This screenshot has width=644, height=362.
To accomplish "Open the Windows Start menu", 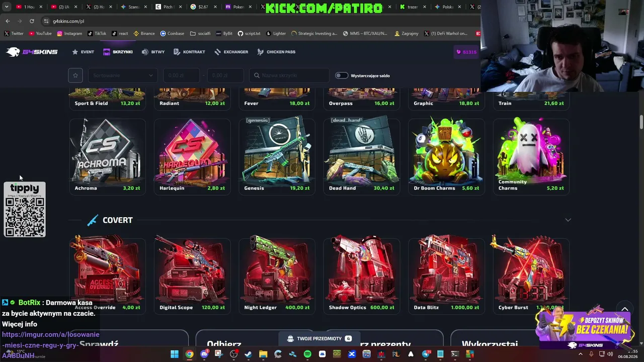I will pos(175,354).
